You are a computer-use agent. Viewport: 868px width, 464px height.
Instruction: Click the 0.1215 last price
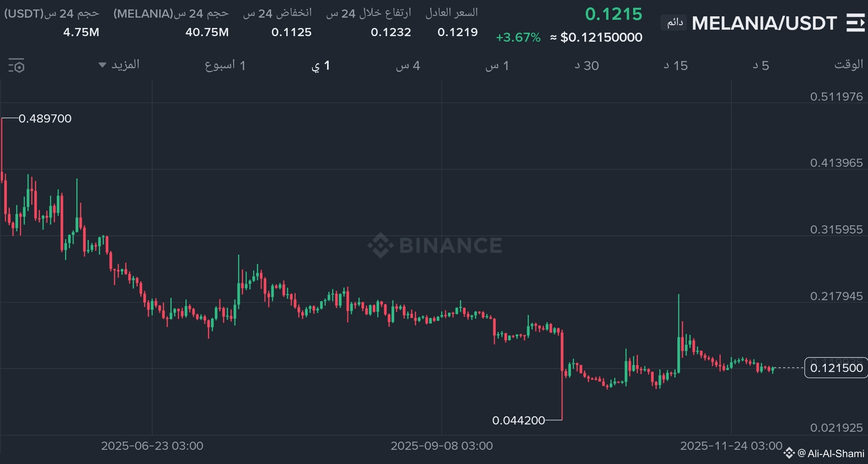click(613, 14)
